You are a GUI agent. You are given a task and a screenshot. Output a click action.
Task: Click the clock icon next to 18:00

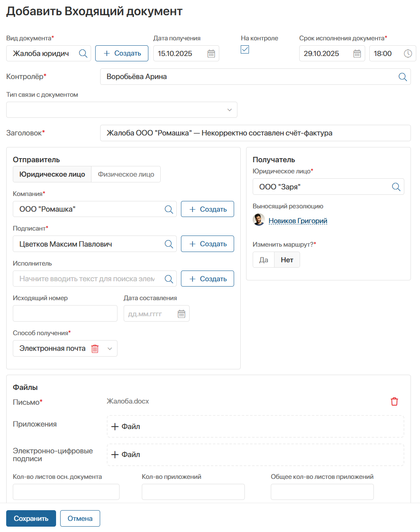[408, 54]
